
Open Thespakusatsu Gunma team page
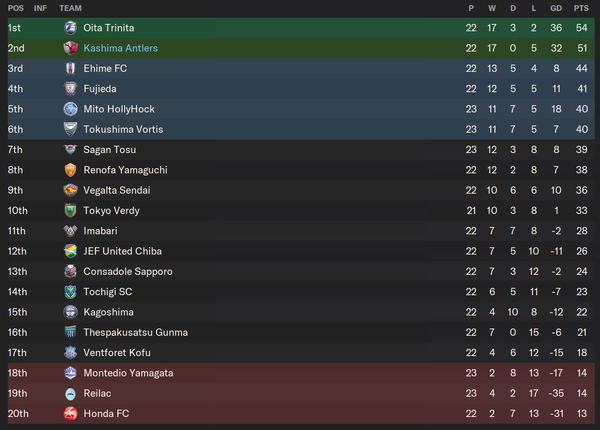point(135,332)
